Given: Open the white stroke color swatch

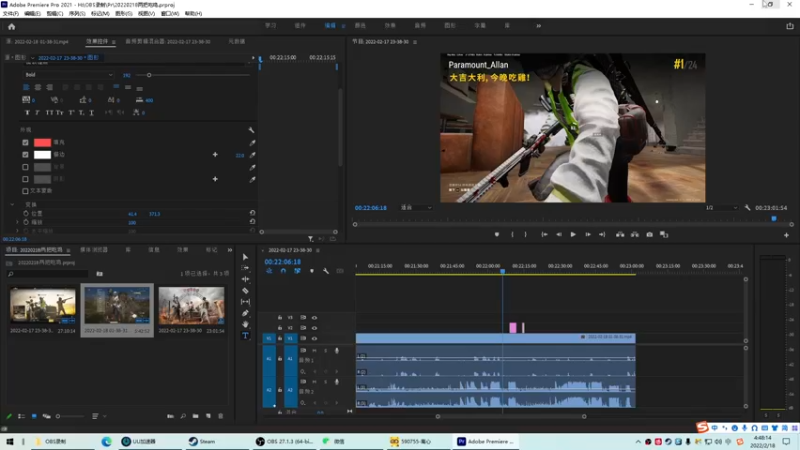Looking at the screenshot, I should pos(42,155).
